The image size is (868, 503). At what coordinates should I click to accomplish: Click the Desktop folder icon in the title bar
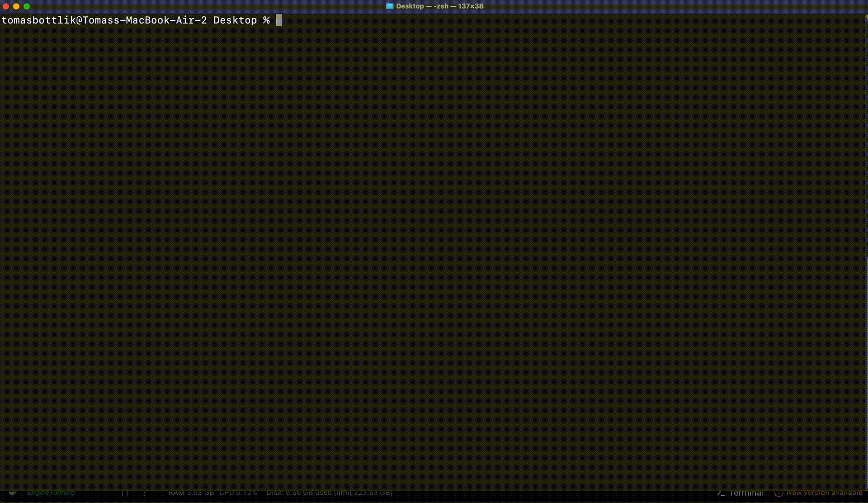[390, 6]
